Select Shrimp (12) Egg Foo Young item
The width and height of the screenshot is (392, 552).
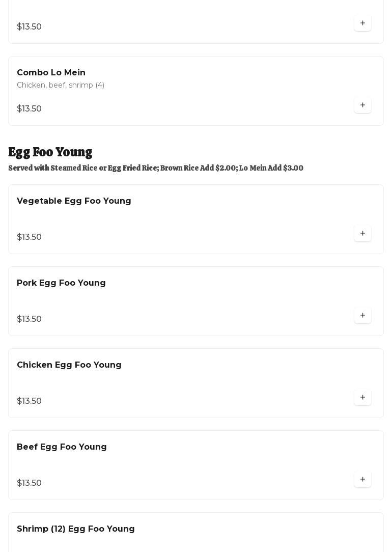(75, 529)
